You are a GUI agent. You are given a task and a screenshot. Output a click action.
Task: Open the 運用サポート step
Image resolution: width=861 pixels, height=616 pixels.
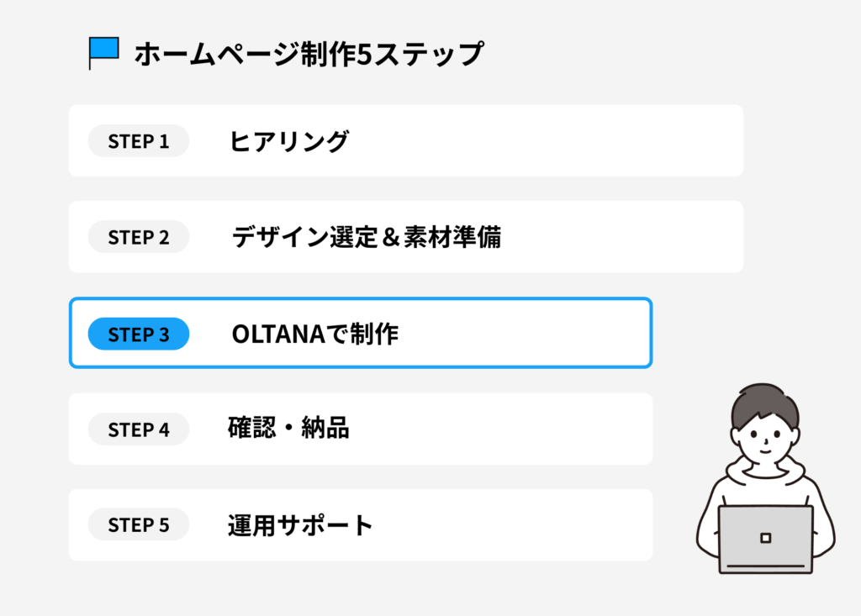300,526
